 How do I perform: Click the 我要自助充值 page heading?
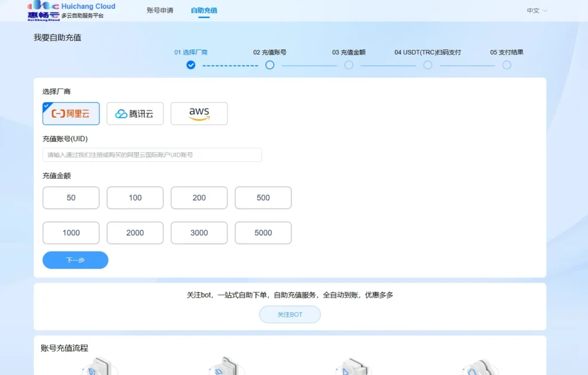coord(57,37)
